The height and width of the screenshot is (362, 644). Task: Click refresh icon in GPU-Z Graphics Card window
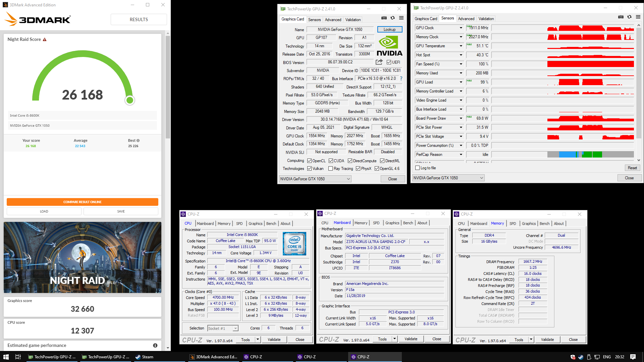392,18
